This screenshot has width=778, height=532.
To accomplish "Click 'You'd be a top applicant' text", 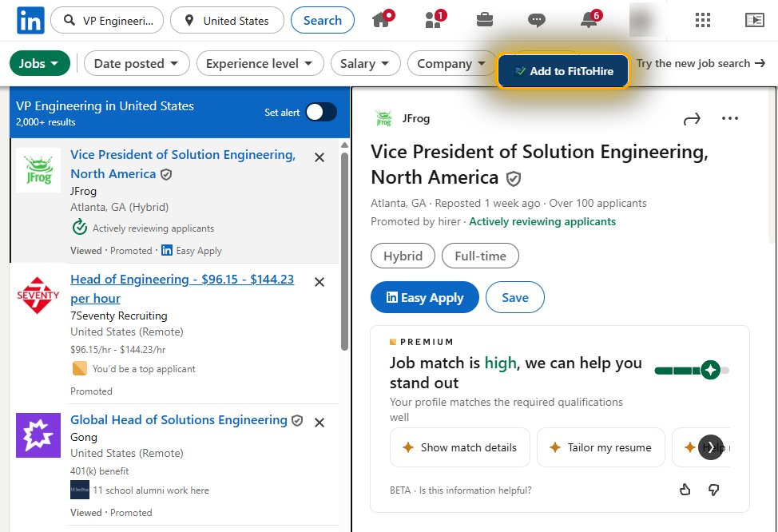I will click(x=144, y=369).
